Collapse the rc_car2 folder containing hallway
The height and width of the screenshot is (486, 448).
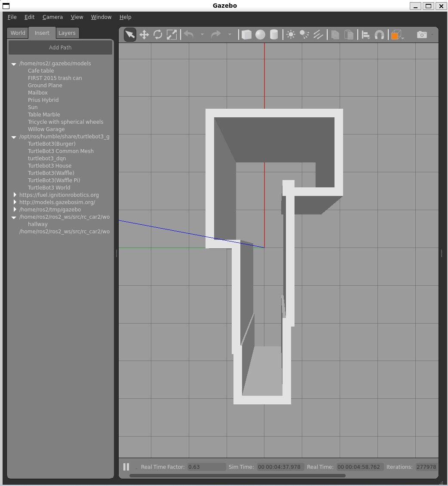pyautogui.click(x=14, y=217)
